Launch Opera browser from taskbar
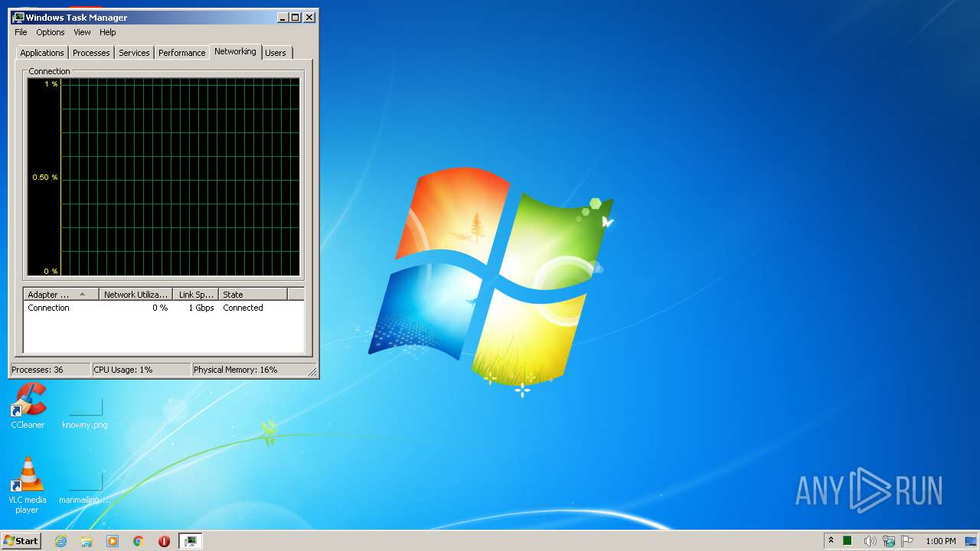980x551 pixels. point(164,541)
